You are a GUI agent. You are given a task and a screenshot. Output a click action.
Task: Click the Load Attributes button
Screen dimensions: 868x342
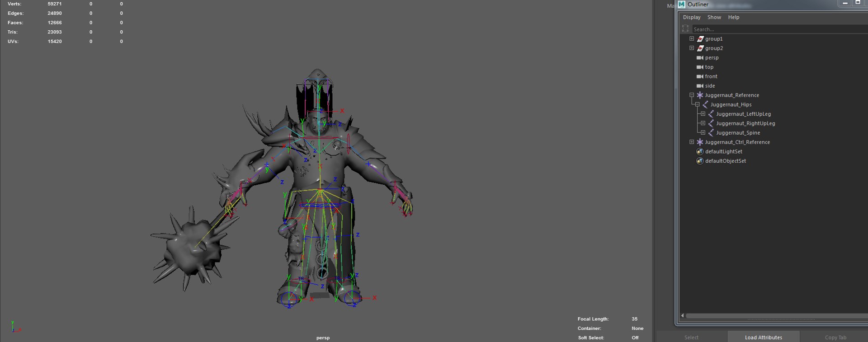coord(764,337)
